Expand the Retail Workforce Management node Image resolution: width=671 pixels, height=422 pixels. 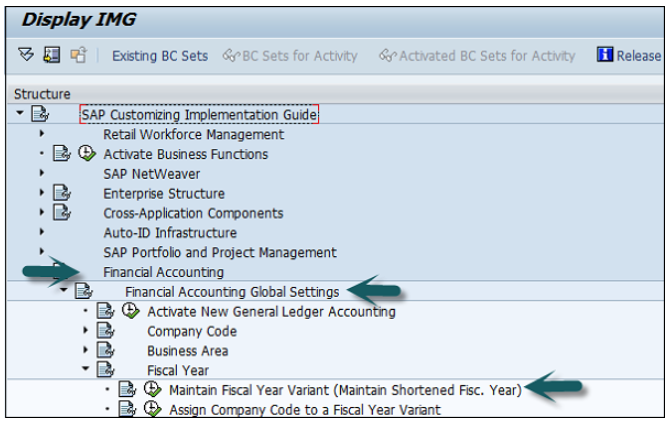[x=41, y=134]
